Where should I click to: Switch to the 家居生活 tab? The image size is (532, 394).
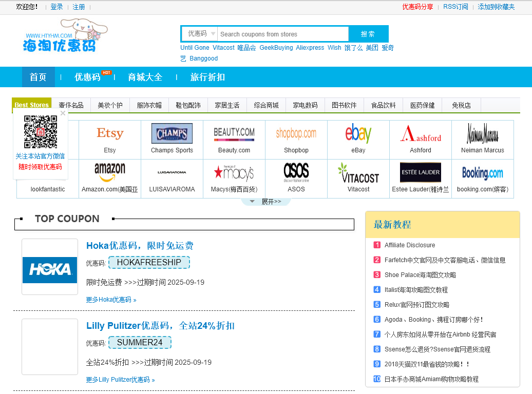[227, 105]
